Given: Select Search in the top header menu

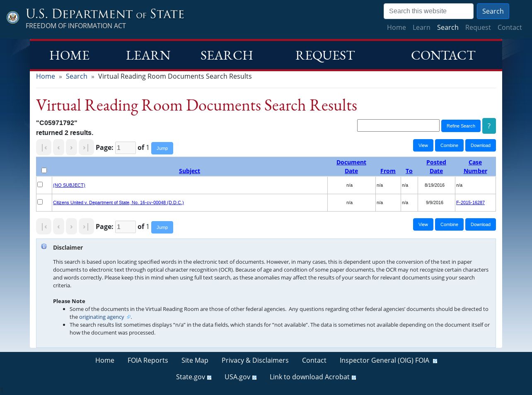Looking at the screenshot, I should [x=447, y=27].
